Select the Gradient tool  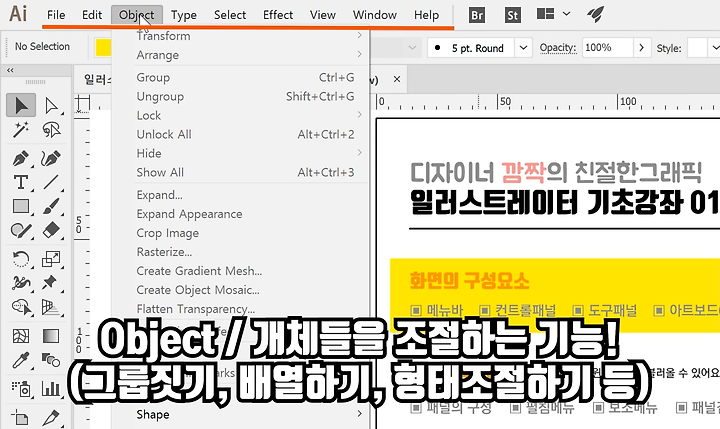[x=51, y=336]
